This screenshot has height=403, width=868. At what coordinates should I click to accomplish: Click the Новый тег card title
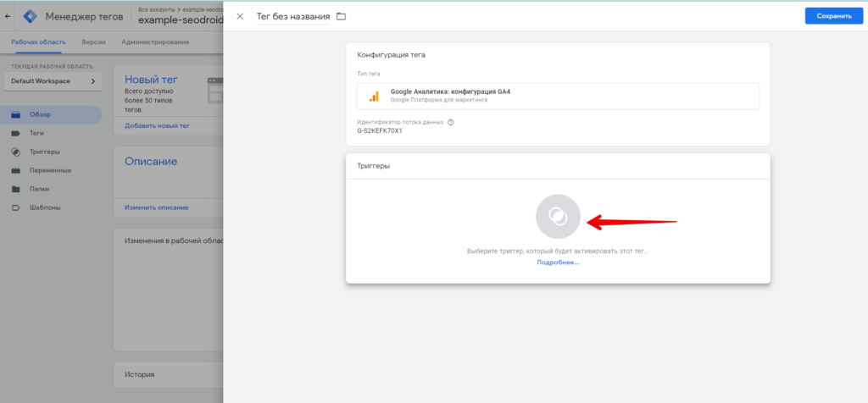click(x=151, y=80)
